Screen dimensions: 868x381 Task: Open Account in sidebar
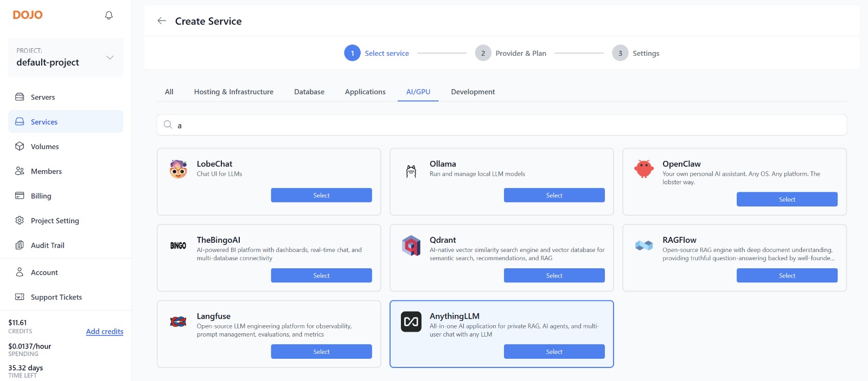click(66, 272)
